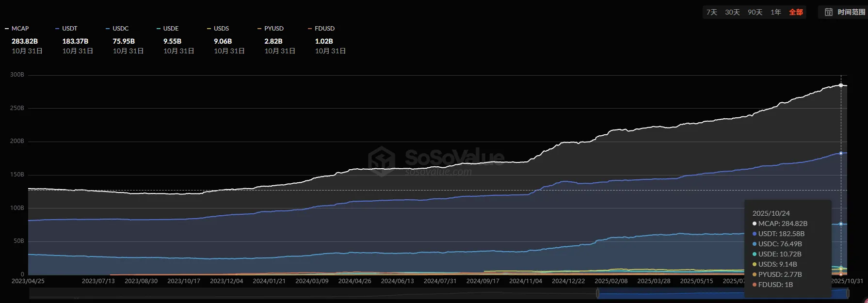Click the highlighted point on white MCAP line
The height and width of the screenshot is (303, 868).
pyautogui.click(x=841, y=85)
